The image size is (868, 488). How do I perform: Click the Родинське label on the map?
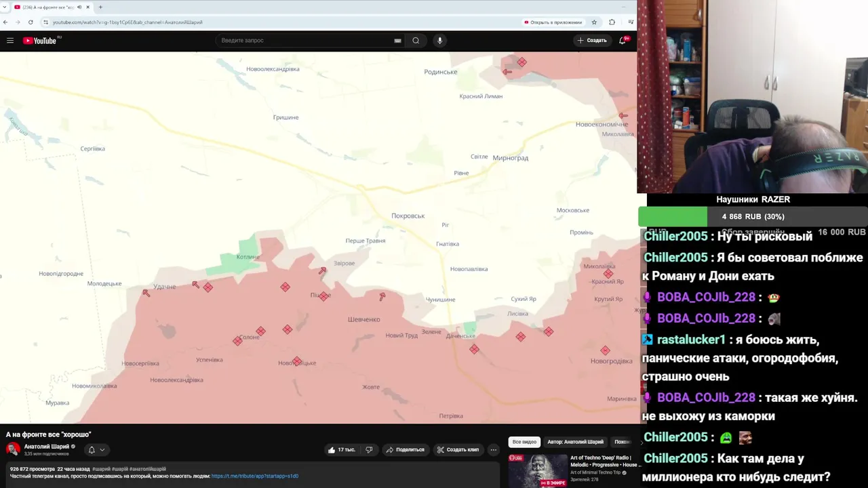coord(441,72)
